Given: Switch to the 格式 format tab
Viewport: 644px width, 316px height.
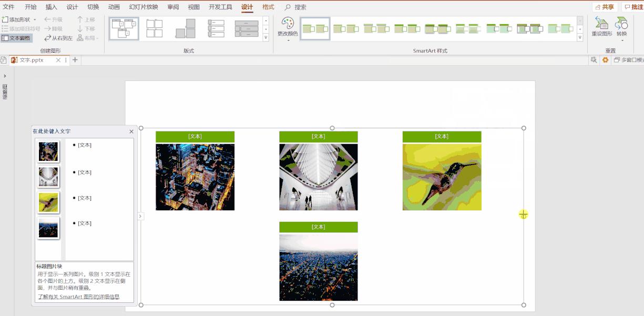Looking at the screenshot, I should (x=268, y=7).
